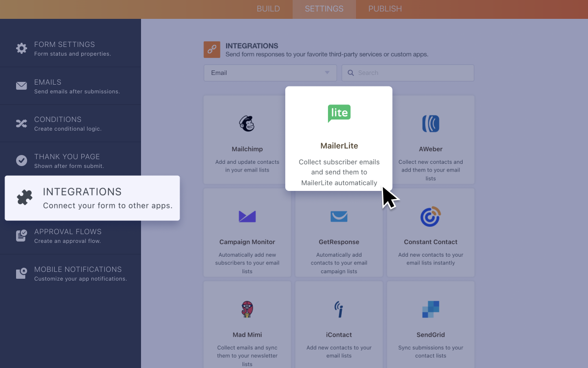Expand the category filter with the chevron arrow
This screenshot has height=368, width=588.
coord(327,73)
